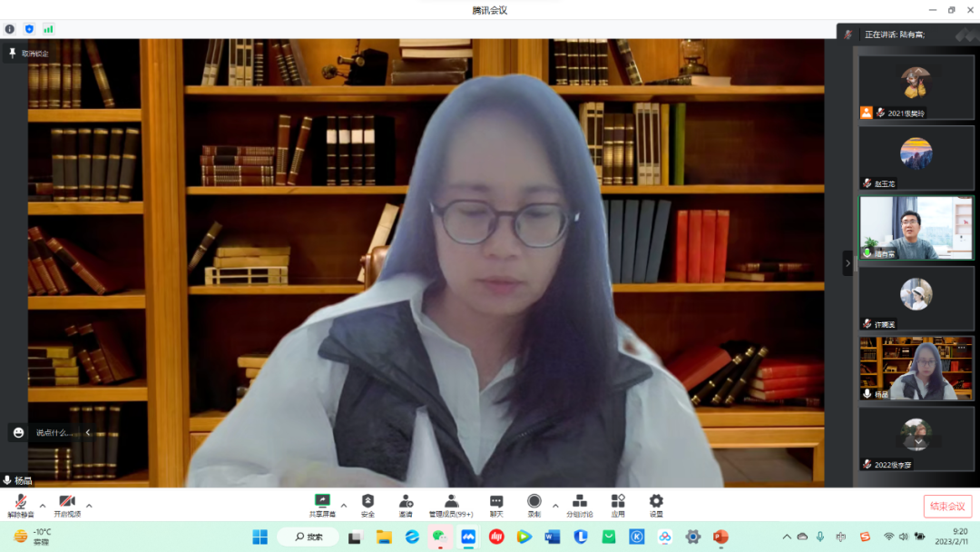Click the 邀请 invite icon
980x552 pixels.
(x=406, y=505)
